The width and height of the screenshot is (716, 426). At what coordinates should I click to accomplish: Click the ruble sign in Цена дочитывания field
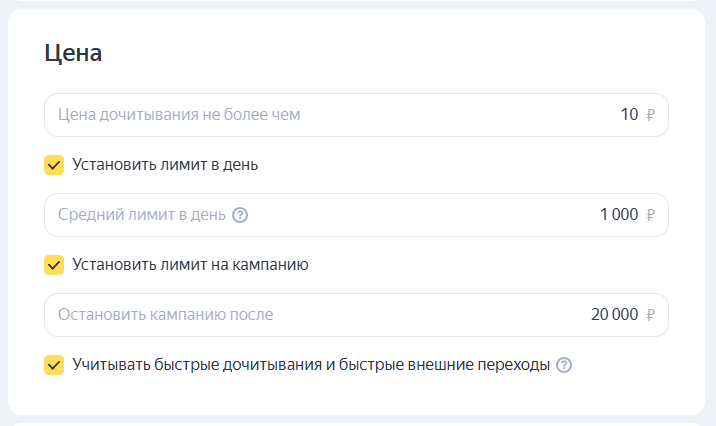(x=651, y=115)
